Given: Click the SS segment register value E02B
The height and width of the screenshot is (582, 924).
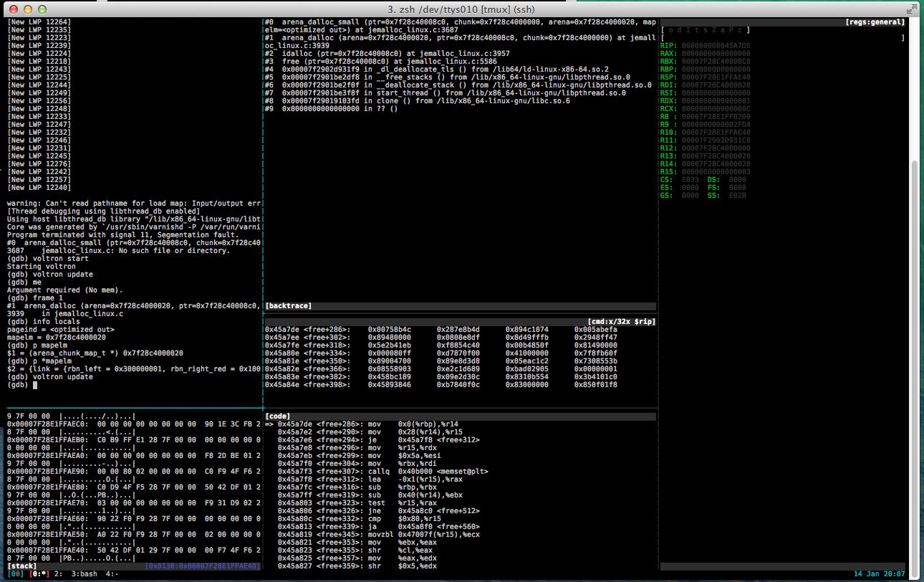Looking at the screenshot, I should tap(738, 196).
